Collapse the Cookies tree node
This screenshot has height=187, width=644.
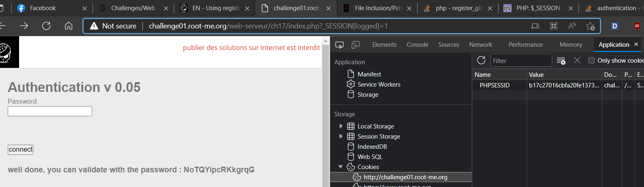coord(340,167)
